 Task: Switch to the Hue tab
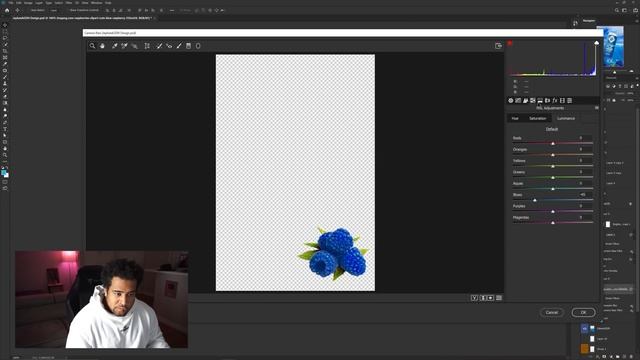click(515, 118)
